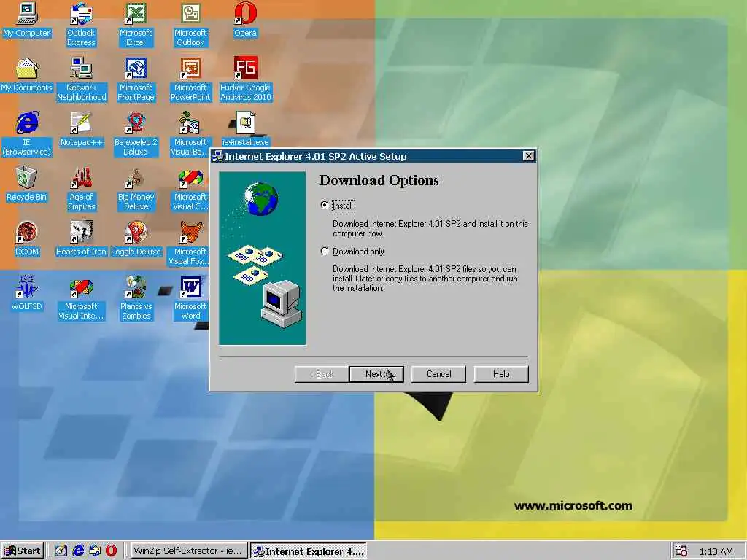This screenshot has height=560, width=747.
Task: Select the Microsoft Visual Ba... desktop shortcut
Action: [190, 133]
